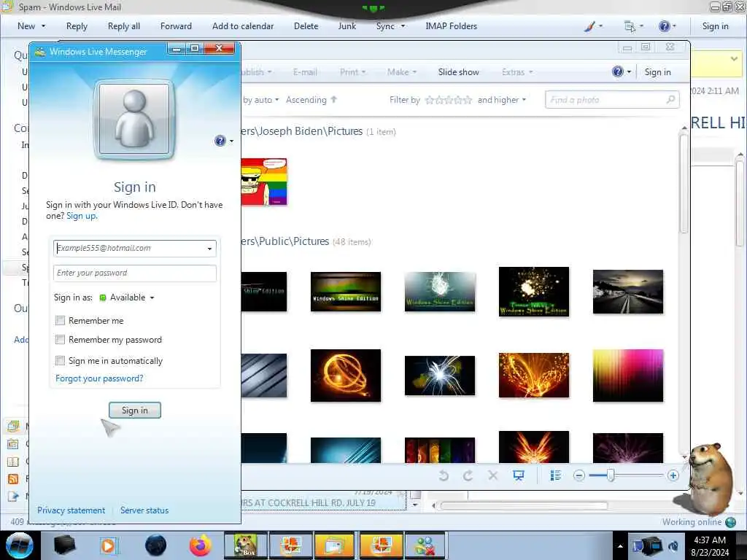This screenshot has width=747, height=560.
Task: Click Reply all in Mail toolbar
Action: pos(124,26)
